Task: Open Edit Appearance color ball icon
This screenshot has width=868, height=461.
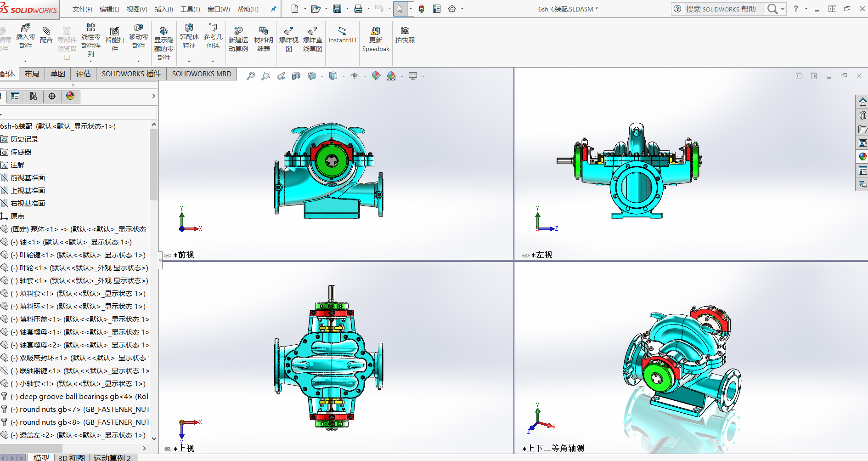Action: click(376, 76)
